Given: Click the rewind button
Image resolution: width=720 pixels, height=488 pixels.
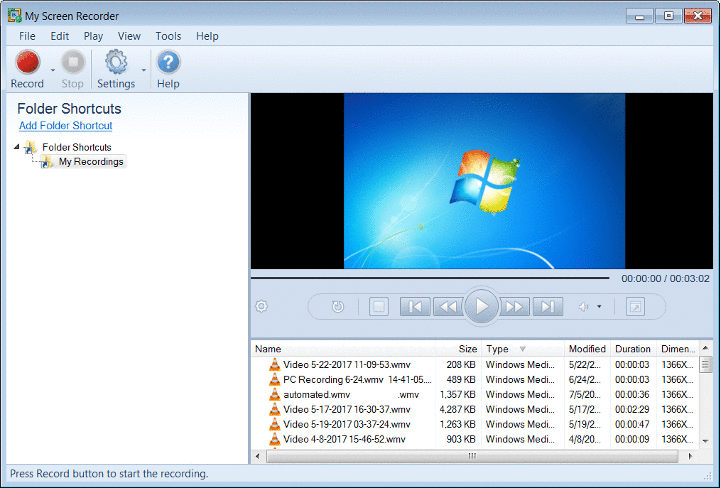Looking at the screenshot, I should [448, 307].
